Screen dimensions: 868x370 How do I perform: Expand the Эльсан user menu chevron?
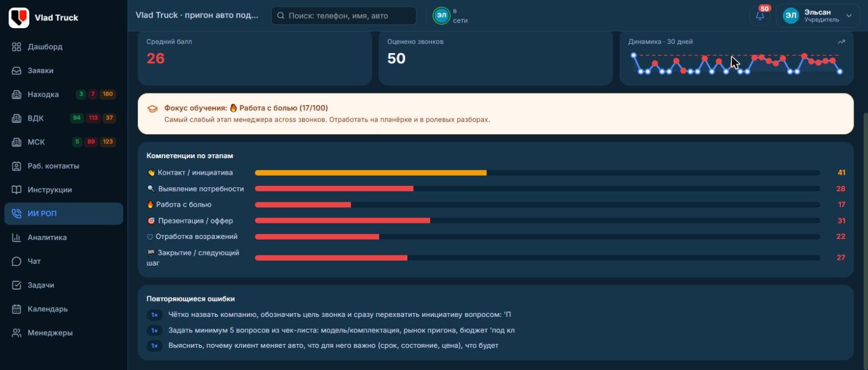849,16
